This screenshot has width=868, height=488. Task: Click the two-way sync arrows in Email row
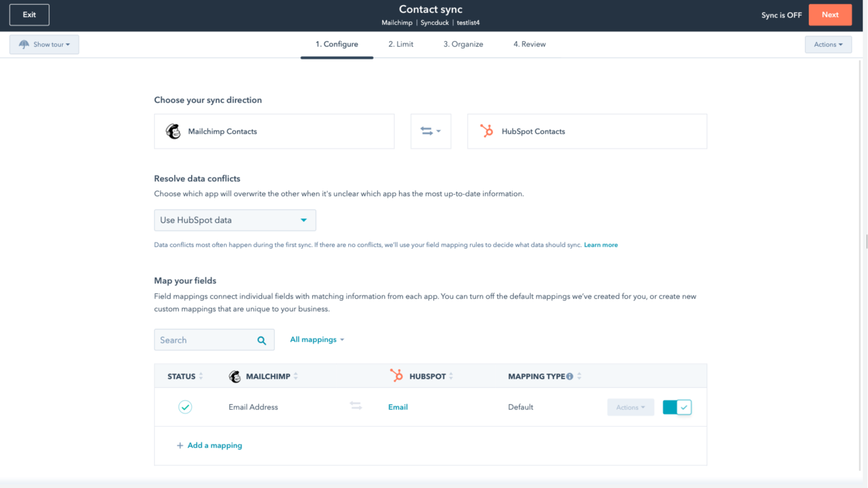click(356, 406)
